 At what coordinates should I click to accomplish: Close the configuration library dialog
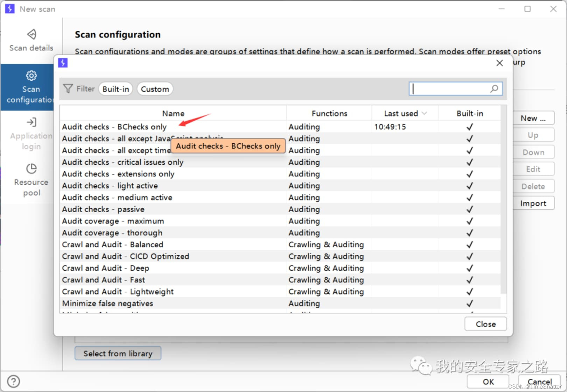(x=485, y=324)
